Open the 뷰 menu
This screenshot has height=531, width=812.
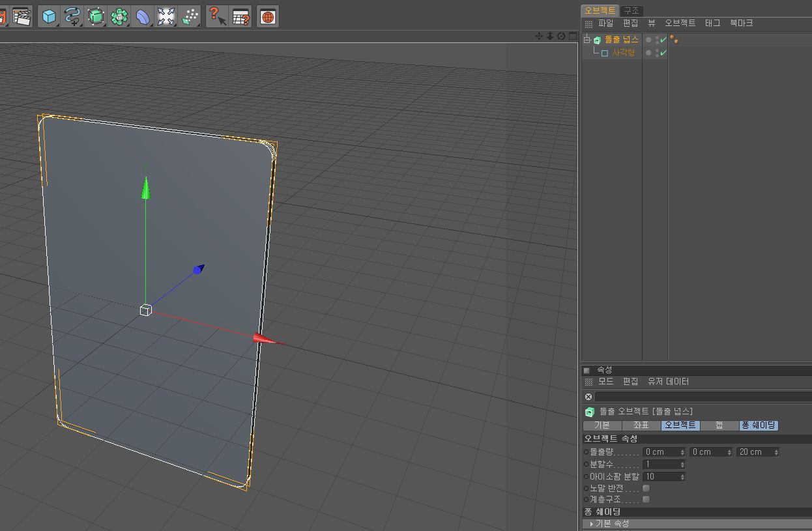pos(651,23)
